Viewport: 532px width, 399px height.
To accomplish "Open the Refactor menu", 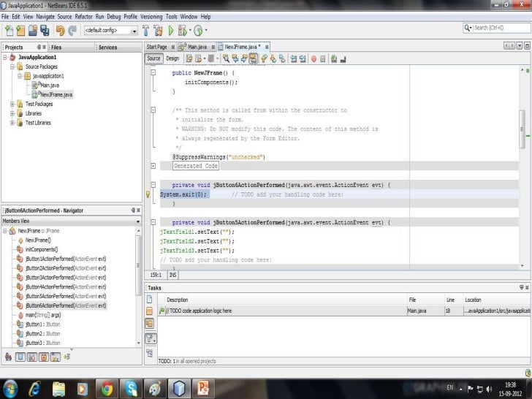I will pos(84,16).
